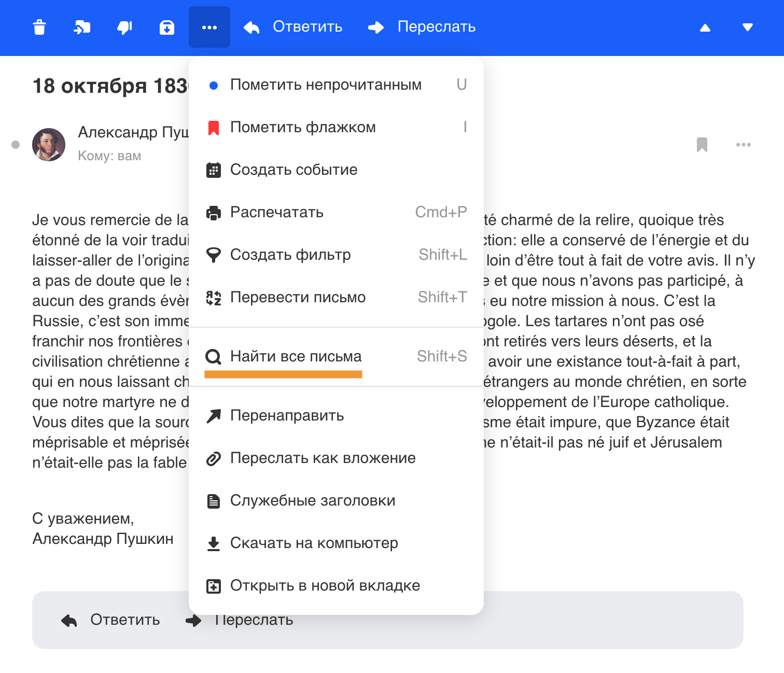Click the red flag icon in menu
The height and width of the screenshot is (673, 784).
[x=213, y=128]
